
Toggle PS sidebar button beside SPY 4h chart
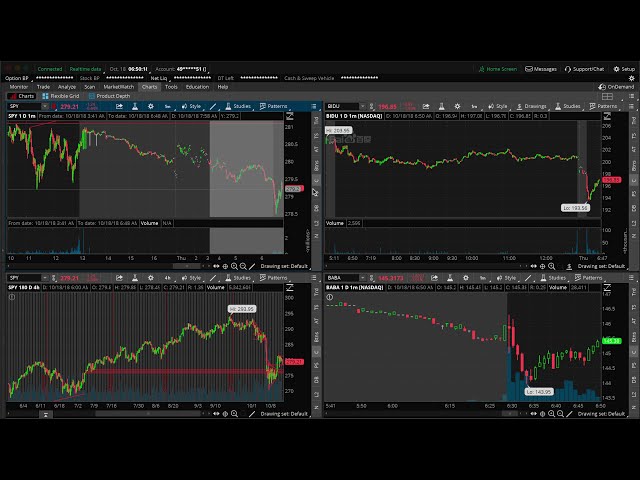tap(316, 366)
